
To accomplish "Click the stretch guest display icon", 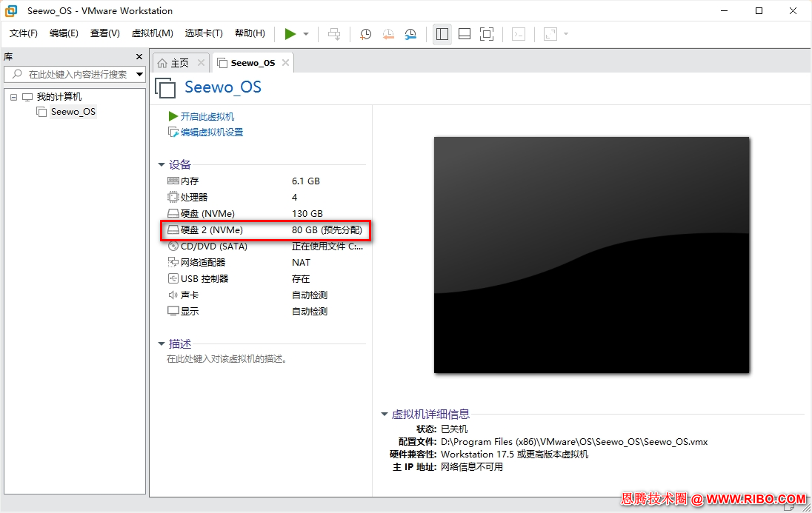I will pyautogui.click(x=550, y=34).
